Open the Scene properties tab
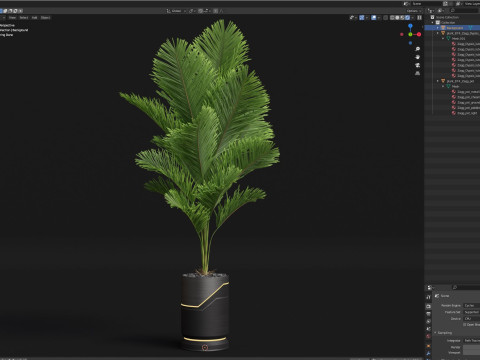This screenshot has height=360, width=480. click(428, 329)
